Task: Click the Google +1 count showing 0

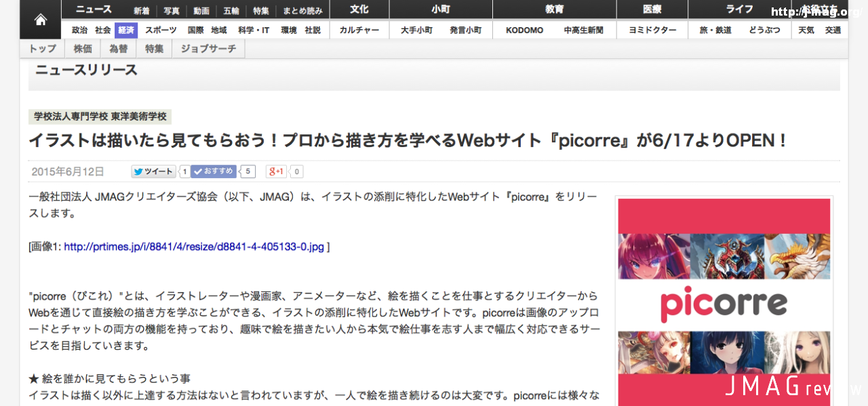Action: (296, 171)
